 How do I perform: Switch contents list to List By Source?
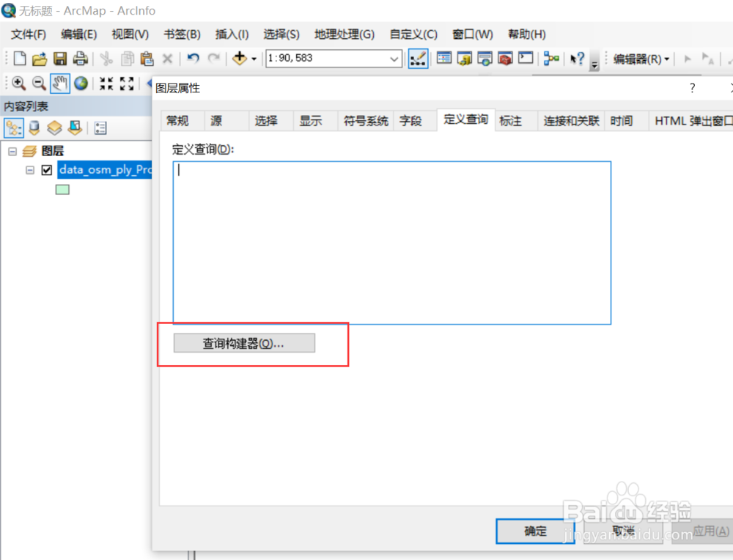click(x=34, y=128)
